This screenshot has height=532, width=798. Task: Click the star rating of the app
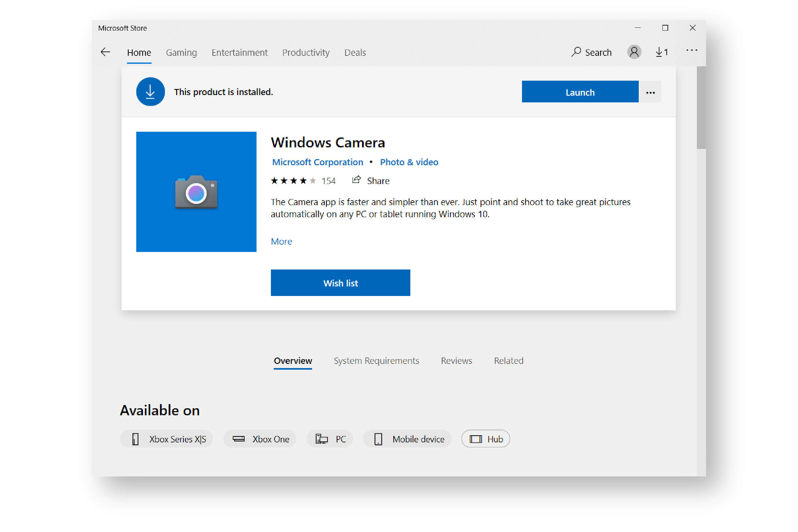coord(294,181)
